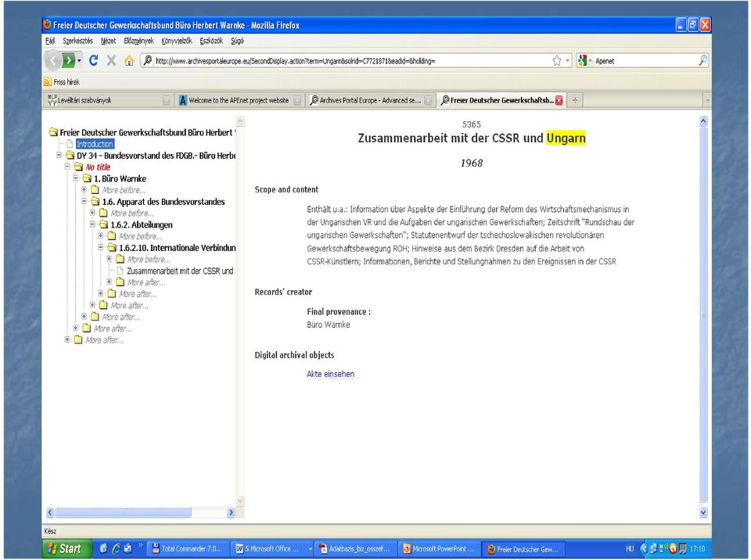Collapse the 1. Büro Warnke node
The height and width of the screenshot is (560, 751).
(x=76, y=178)
